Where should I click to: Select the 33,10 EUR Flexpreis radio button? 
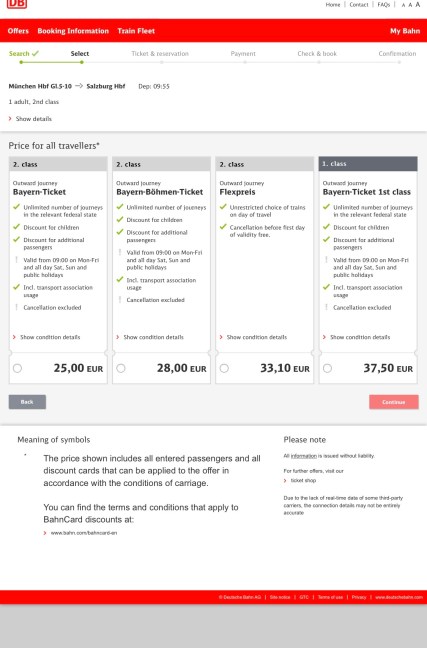[224, 368]
